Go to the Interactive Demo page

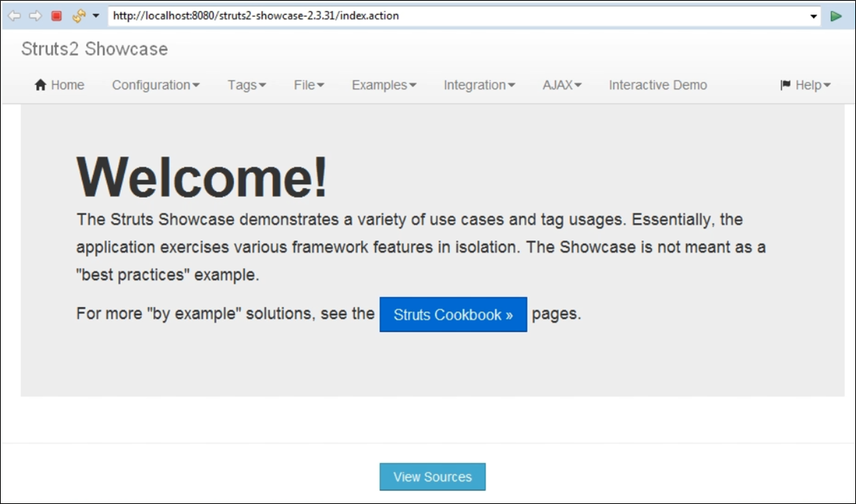click(658, 85)
